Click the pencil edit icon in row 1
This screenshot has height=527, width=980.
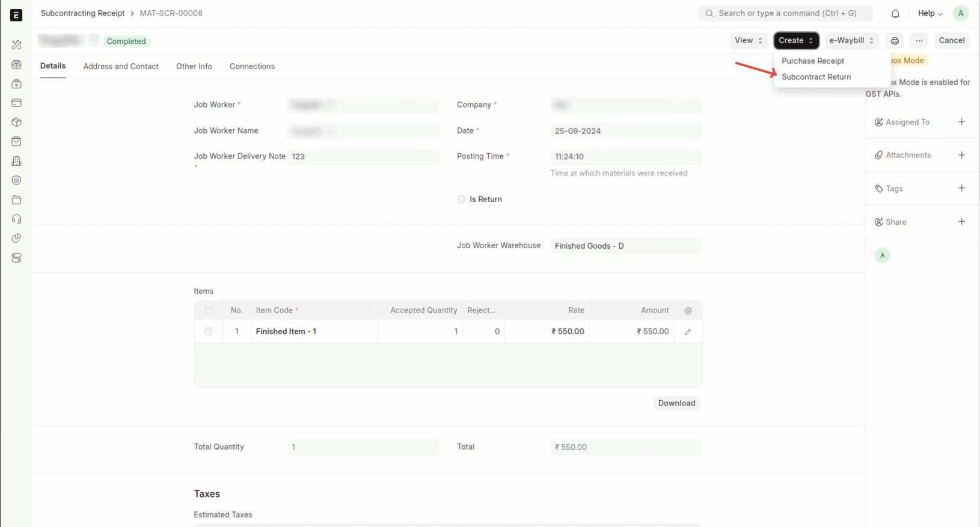tap(688, 332)
